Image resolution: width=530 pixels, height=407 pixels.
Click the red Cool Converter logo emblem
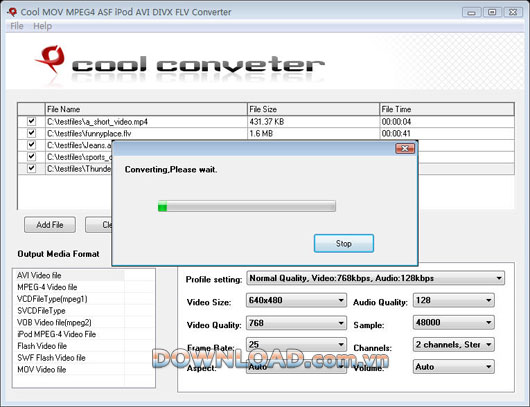(51, 59)
